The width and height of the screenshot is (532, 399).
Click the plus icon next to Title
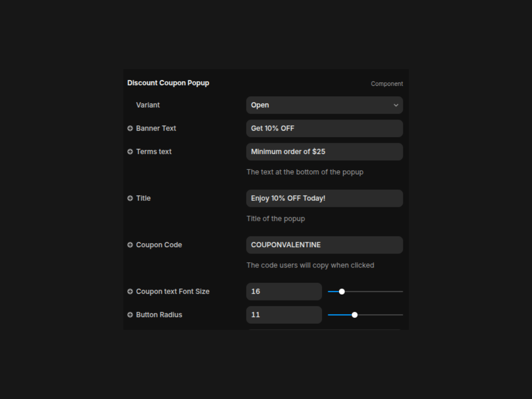tap(130, 198)
